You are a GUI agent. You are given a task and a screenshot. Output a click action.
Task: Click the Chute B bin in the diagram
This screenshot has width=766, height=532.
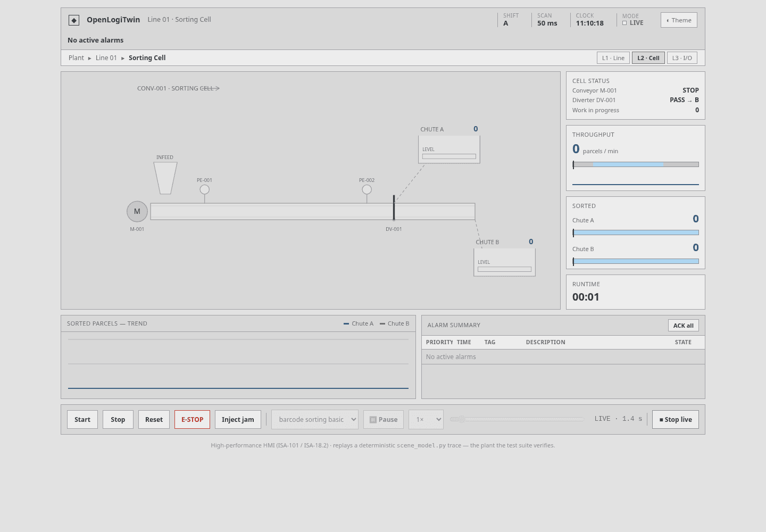click(504, 262)
